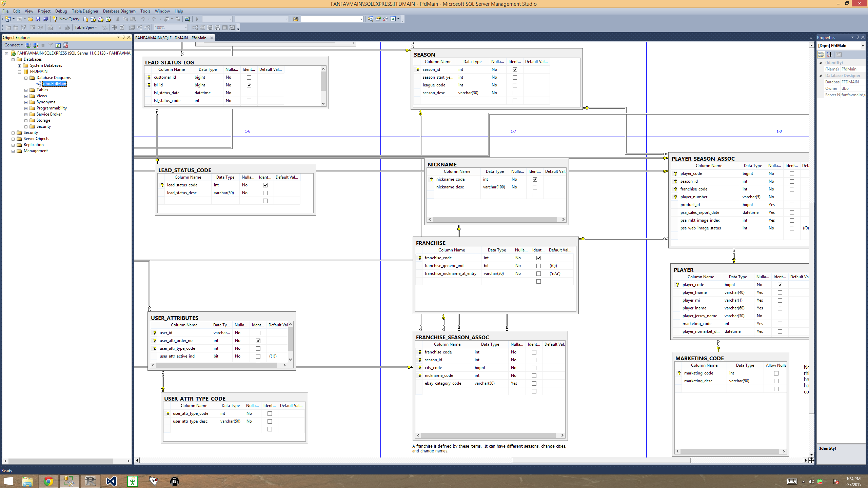868x488 pixels.
Task: Open the 100% zoom combo box
Action: pos(171,28)
